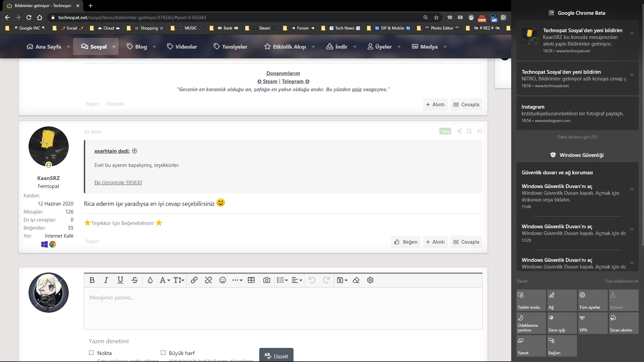Open the Tavsiyeler nav item
Viewport: 644px width, 362px height.
click(x=230, y=47)
